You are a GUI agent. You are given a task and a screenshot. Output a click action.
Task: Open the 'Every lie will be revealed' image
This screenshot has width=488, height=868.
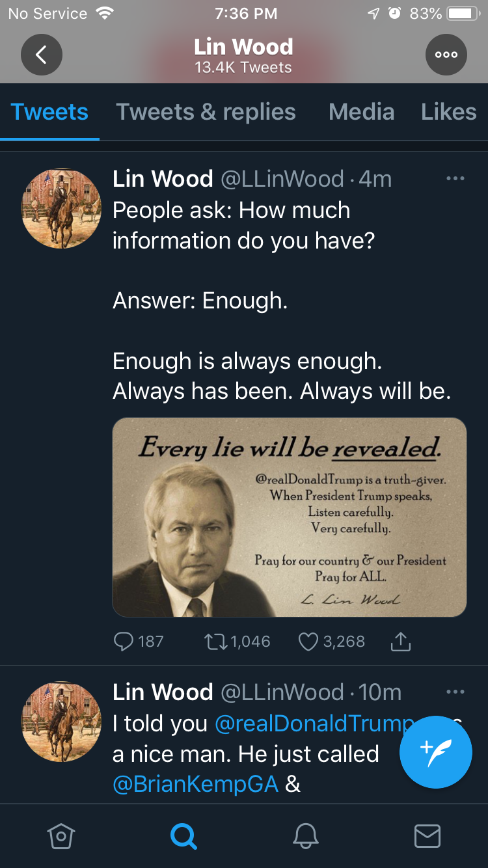(290, 517)
